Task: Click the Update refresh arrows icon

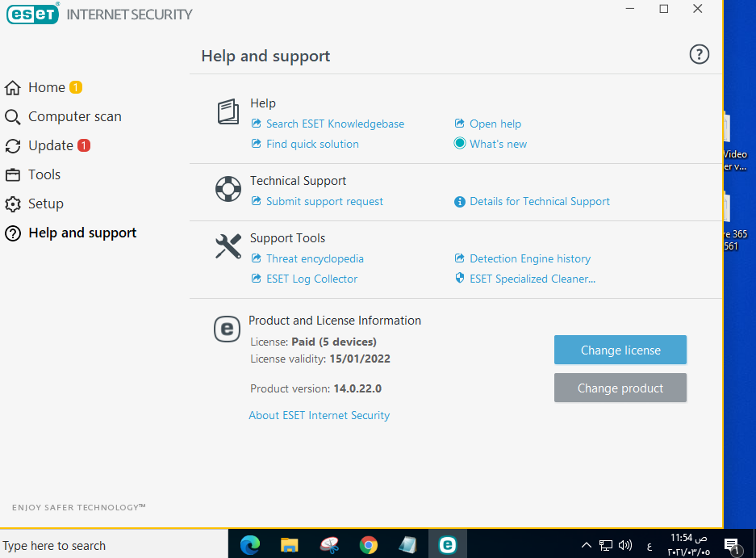Action: pyautogui.click(x=13, y=146)
